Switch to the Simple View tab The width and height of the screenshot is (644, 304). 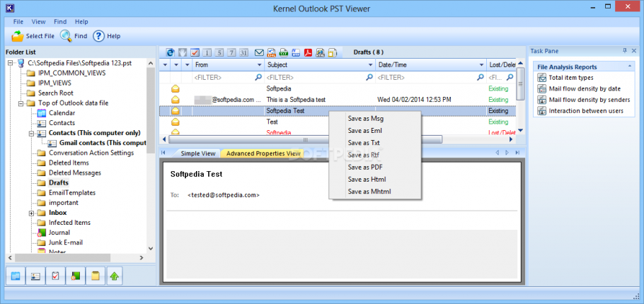click(x=198, y=153)
